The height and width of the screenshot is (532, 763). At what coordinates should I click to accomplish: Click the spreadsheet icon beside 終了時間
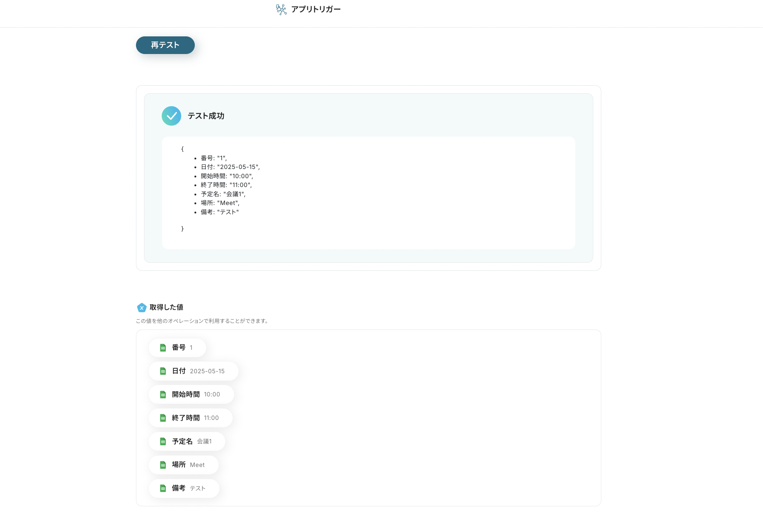pos(163,418)
